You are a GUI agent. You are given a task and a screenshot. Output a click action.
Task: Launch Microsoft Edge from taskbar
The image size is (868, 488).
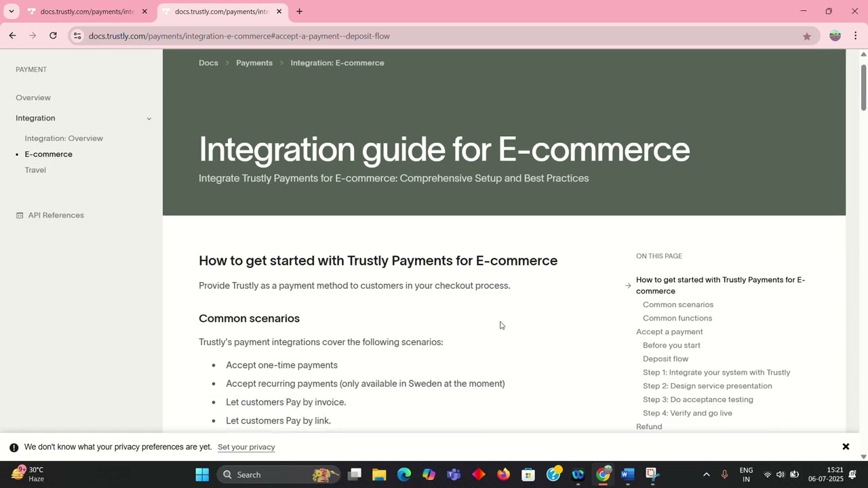[x=404, y=474]
